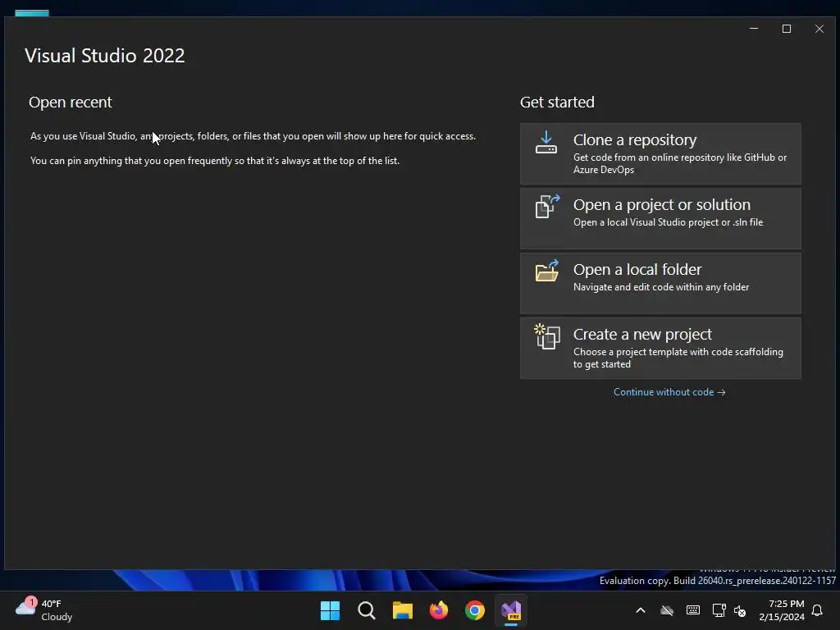Viewport: 840px width, 630px height.
Task: Open taskbar Search
Action: click(367, 610)
